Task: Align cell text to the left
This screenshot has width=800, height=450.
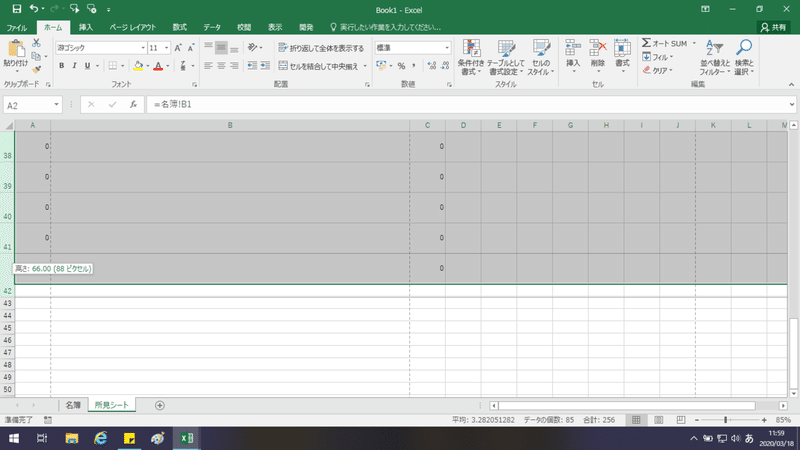Action: click(x=208, y=66)
